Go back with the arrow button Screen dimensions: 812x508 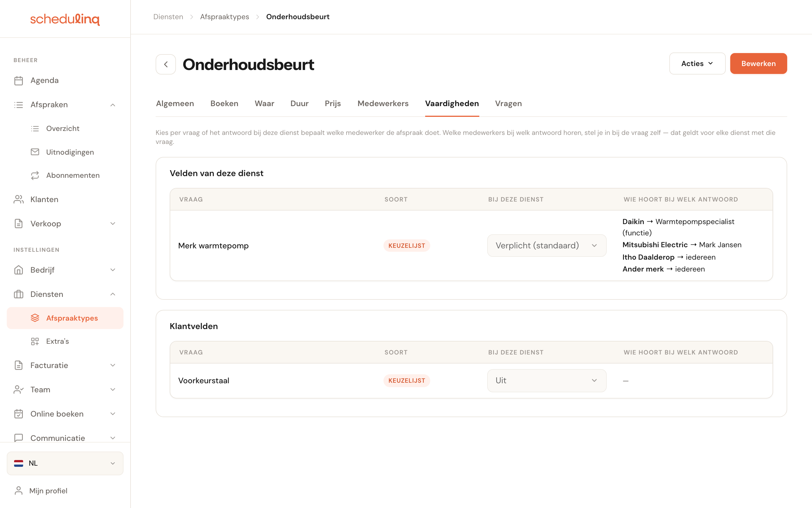point(166,64)
